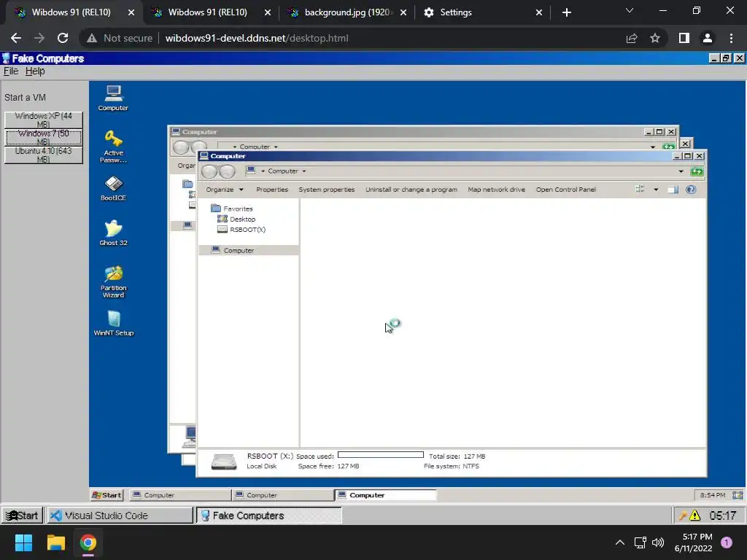Switch to Visual Studio Code taskbar button

coord(120,516)
